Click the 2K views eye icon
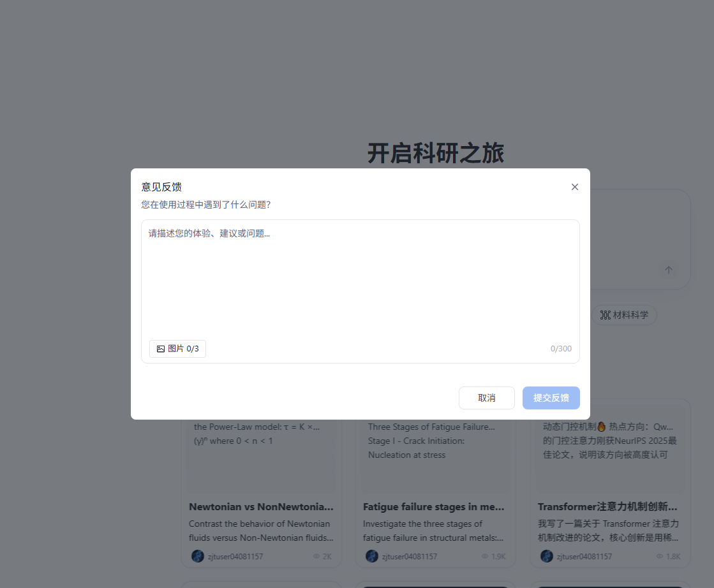The height and width of the screenshot is (588, 714). [316, 557]
